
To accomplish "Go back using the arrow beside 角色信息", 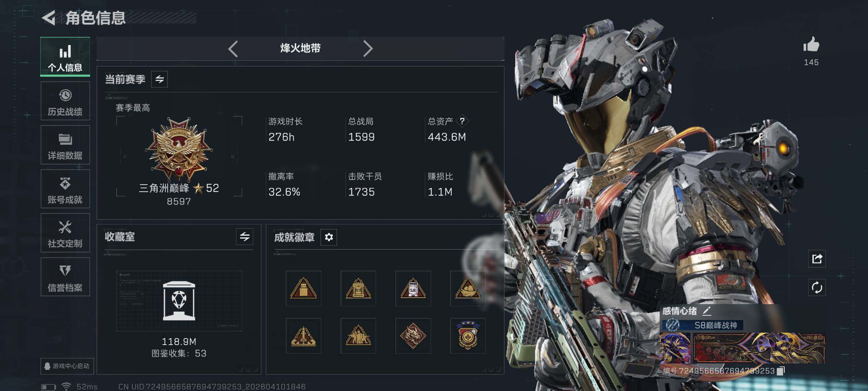I will 48,18.
